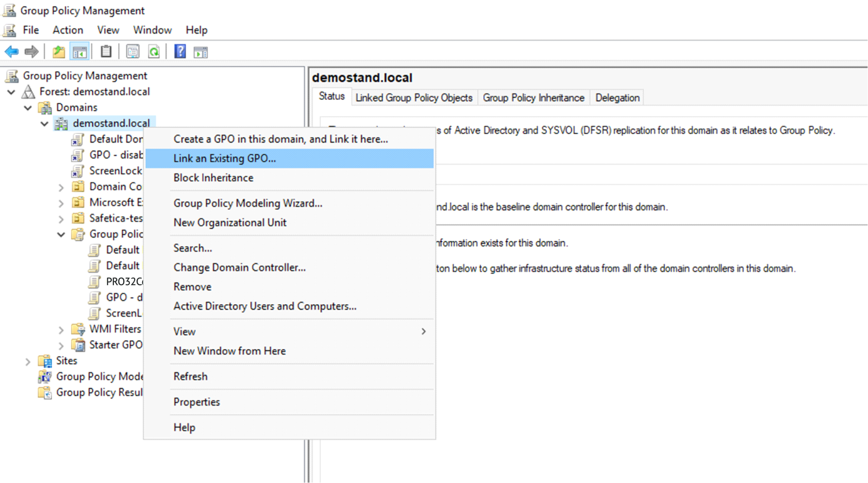Image resolution: width=868 pixels, height=483 pixels.
Task: Expand the WMI Filters node
Action: pyautogui.click(x=61, y=330)
